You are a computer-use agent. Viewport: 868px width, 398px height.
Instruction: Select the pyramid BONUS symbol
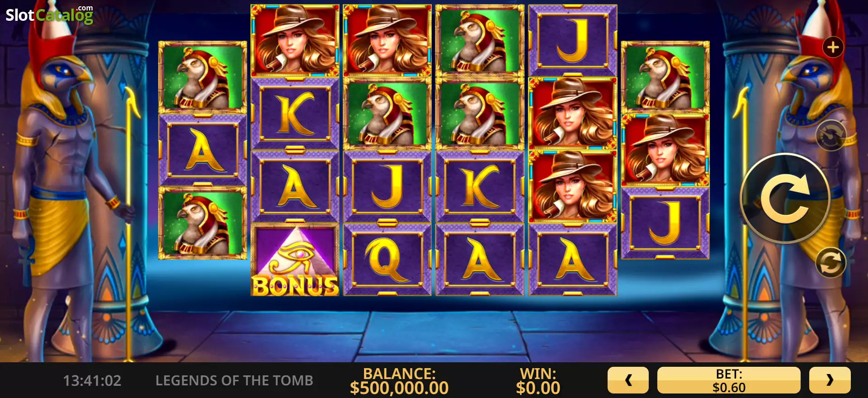point(295,260)
